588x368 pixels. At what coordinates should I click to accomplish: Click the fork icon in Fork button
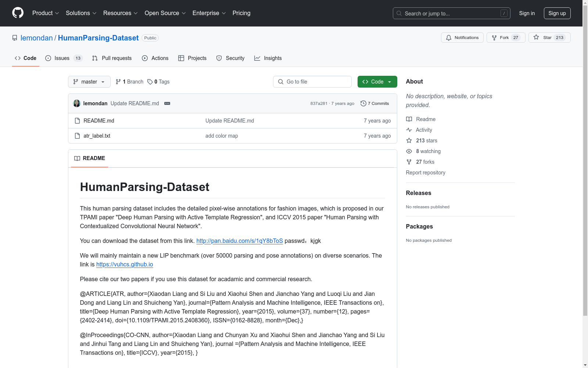coord(494,38)
